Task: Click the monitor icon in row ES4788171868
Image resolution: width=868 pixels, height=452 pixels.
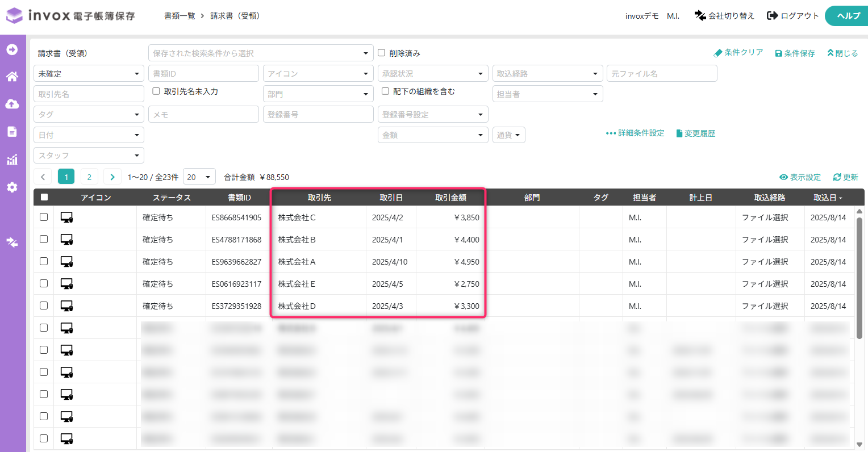Action: pyautogui.click(x=67, y=240)
